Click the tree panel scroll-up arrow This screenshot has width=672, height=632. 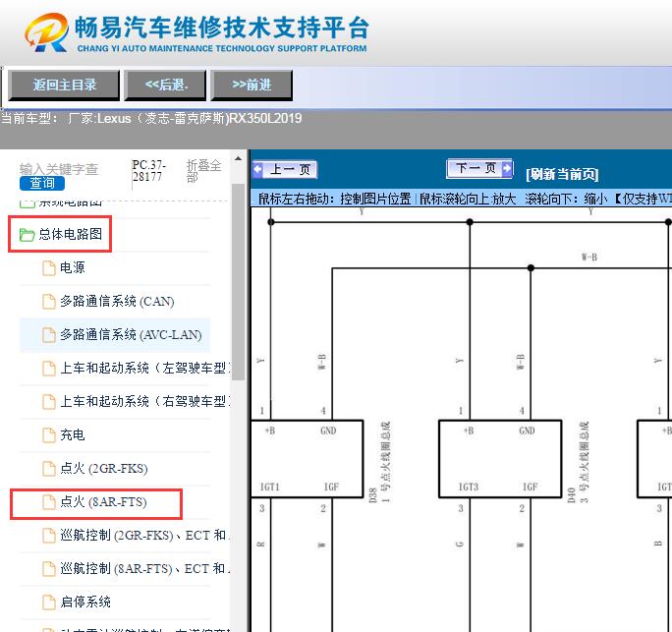[x=239, y=158]
